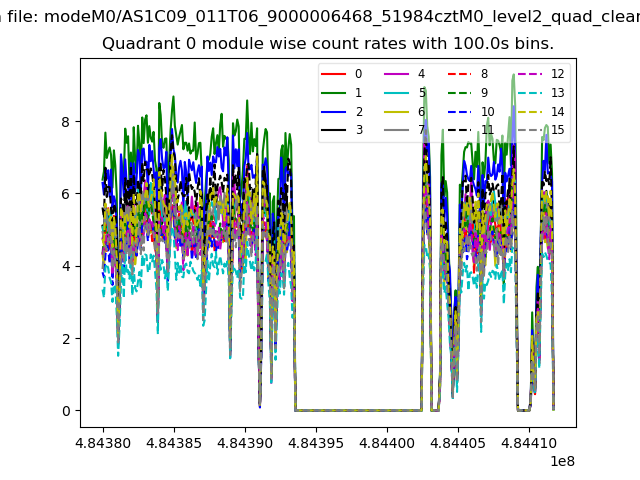
Task: Click the y-axis tick label 8
Action: point(68,122)
